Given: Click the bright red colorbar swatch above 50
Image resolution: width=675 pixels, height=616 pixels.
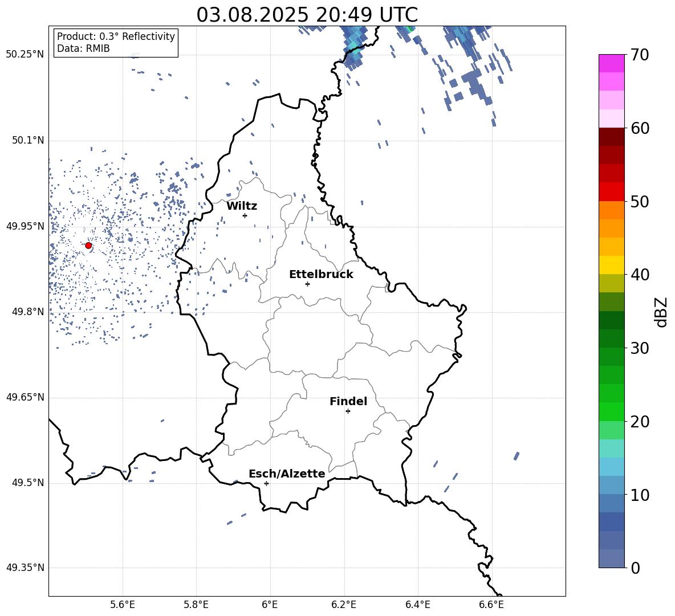Looking at the screenshot, I should pos(611,192).
